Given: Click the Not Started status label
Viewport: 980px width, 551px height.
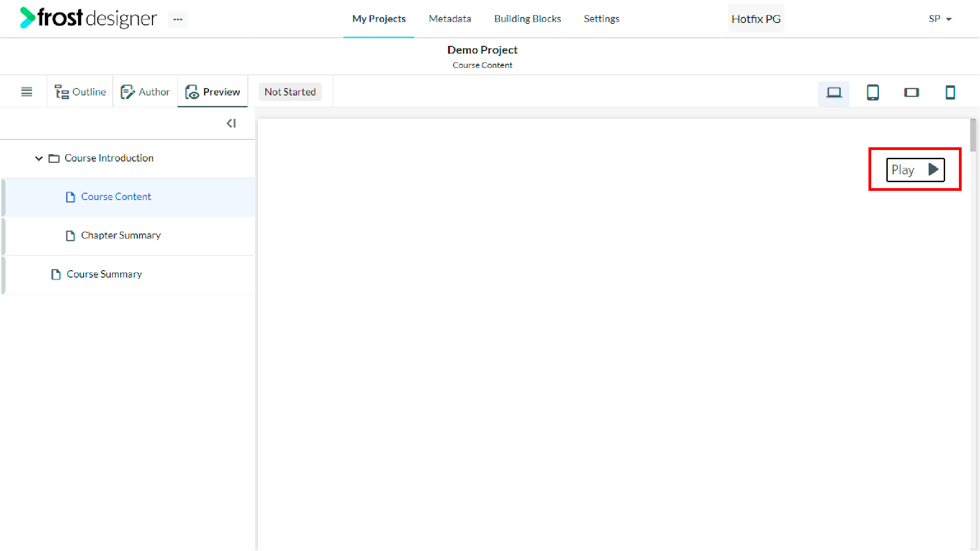Looking at the screenshot, I should point(290,92).
